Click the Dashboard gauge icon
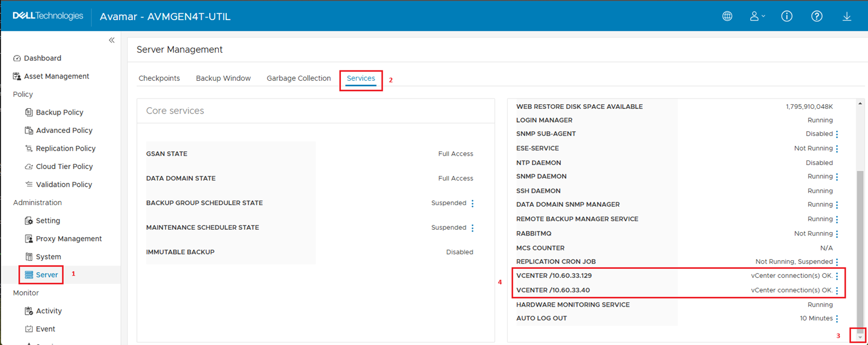This screenshot has width=868, height=345. coord(17,58)
